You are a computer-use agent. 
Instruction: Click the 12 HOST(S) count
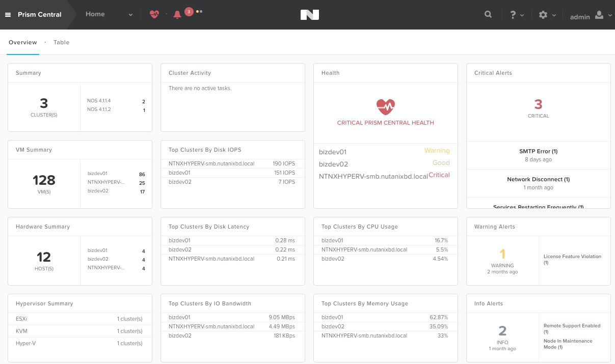coord(44,261)
